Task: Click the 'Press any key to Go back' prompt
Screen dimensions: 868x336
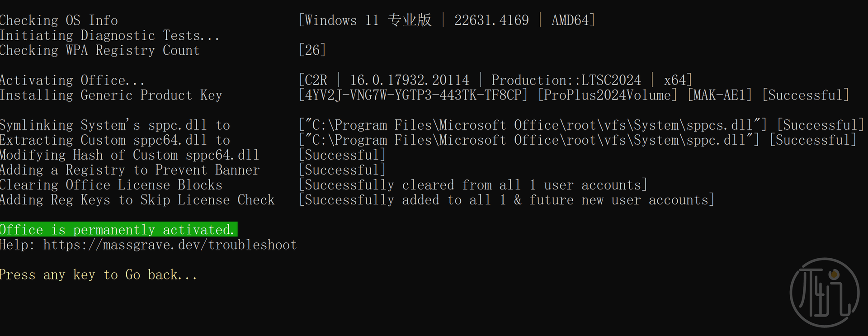Action: (x=98, y=275)
